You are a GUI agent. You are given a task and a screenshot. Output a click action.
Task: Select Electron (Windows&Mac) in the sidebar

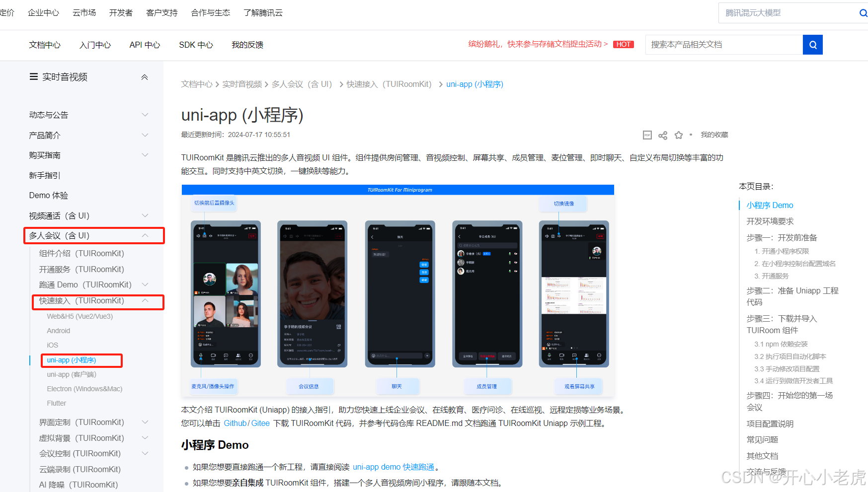[84, 389]
